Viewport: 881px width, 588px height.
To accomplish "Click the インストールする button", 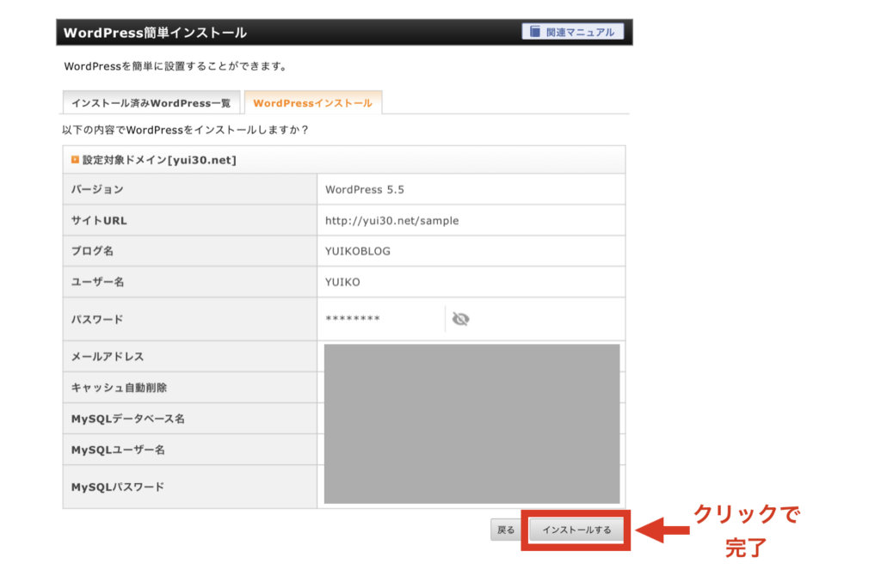I will point(576,530).
